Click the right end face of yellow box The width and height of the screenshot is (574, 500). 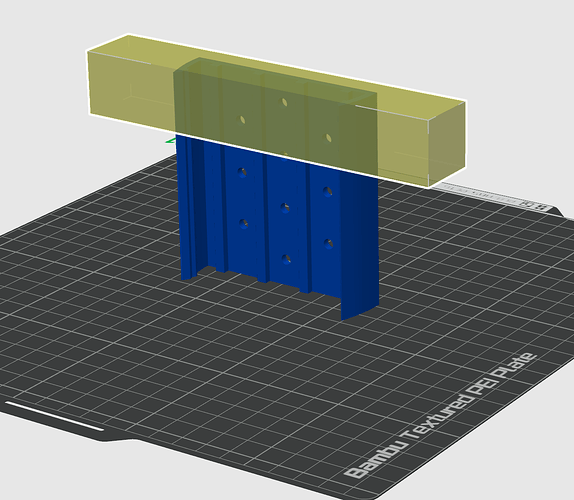coord(447,144)
